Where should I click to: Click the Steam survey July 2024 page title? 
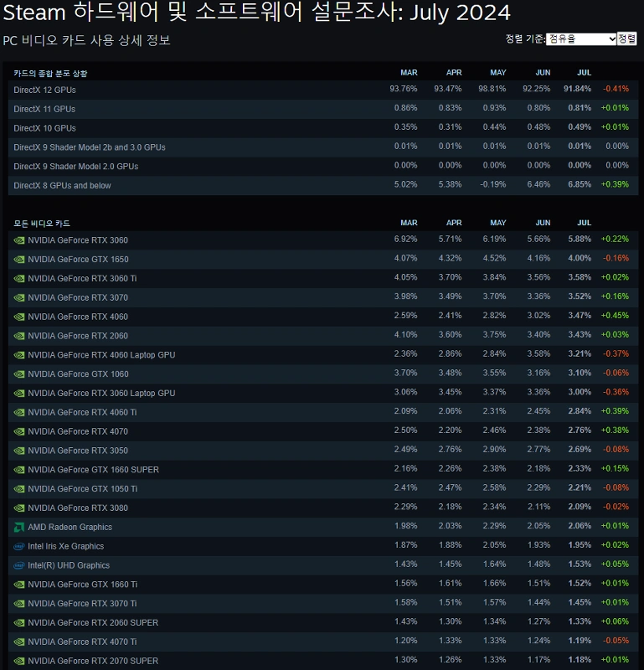(x=256, y=12)
